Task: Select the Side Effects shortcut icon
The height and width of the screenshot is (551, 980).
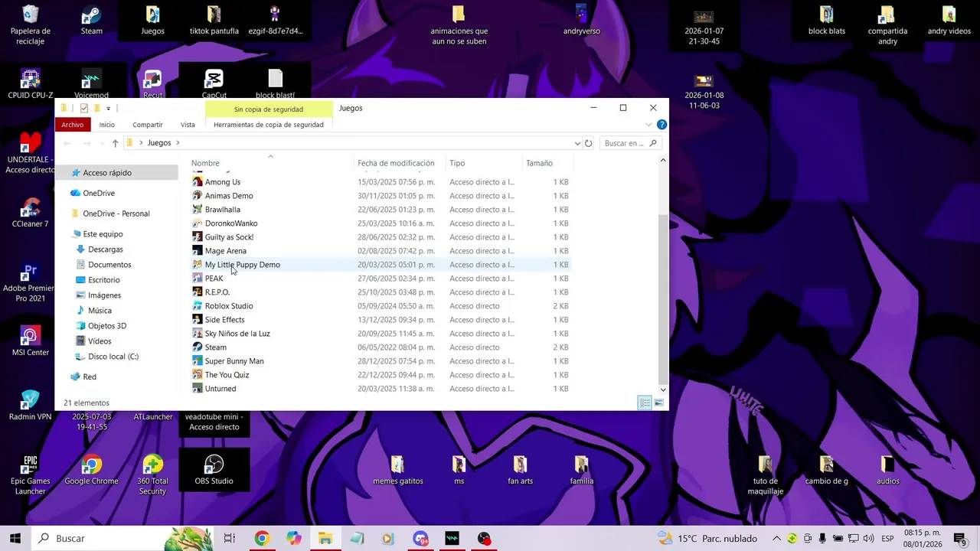Action: click(x=198, y=320)
